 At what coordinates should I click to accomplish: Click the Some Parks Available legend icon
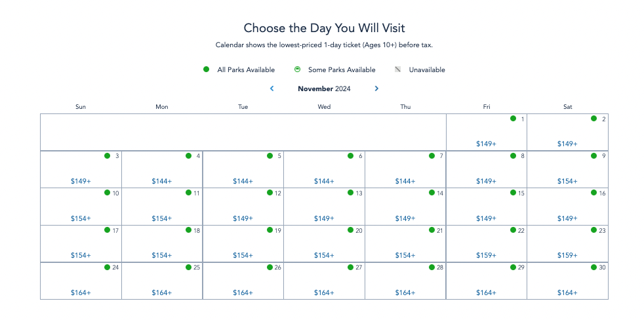pyautogui.click(x=298, y=70)
